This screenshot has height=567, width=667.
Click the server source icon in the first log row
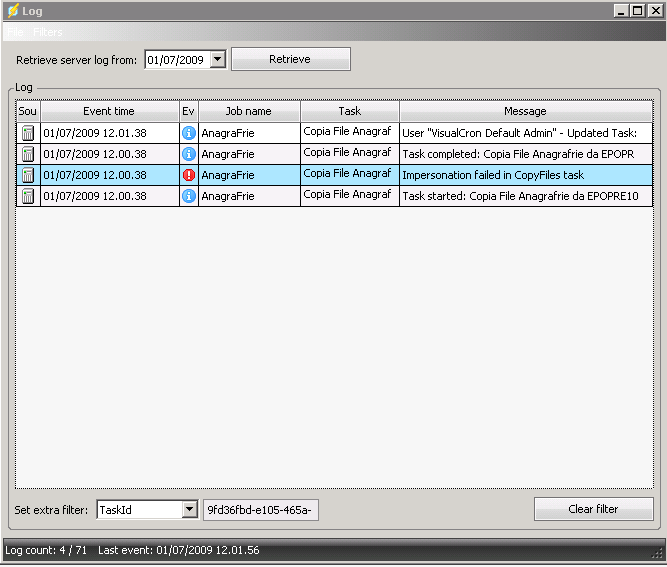[28, 133]
